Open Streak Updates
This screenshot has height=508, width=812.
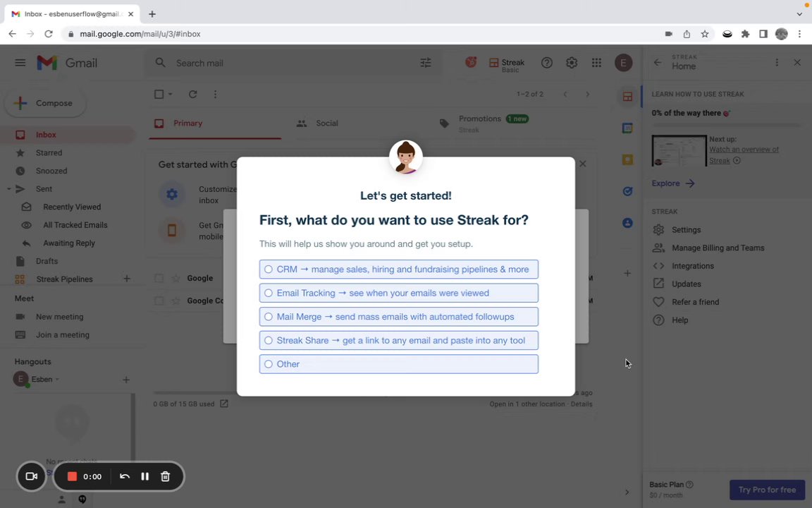click(686, 284)
